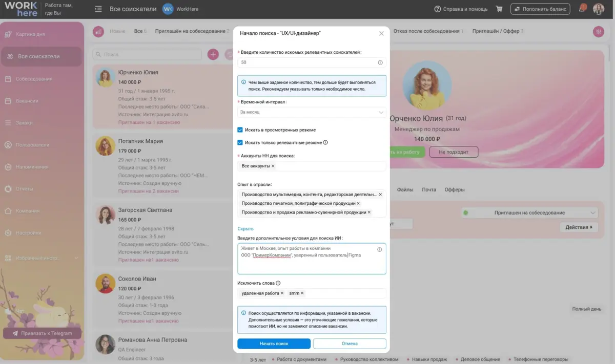The height and width of the screenshot is (364, 615).
Task: Click the 'Скрыть' link
Action: pyautogui.click(x=245, y=229)
